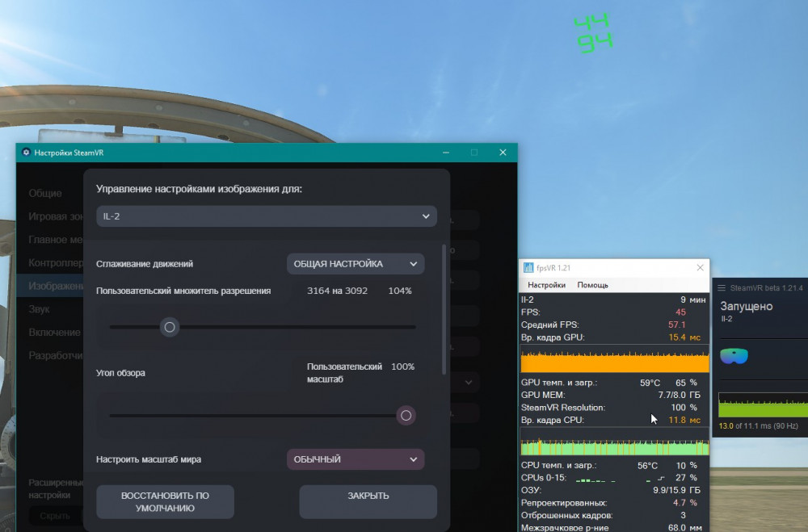This screenshot has height=532, width=808.
Task: Open the fpsVR Помощь menu
Action: tap(592, 285)
